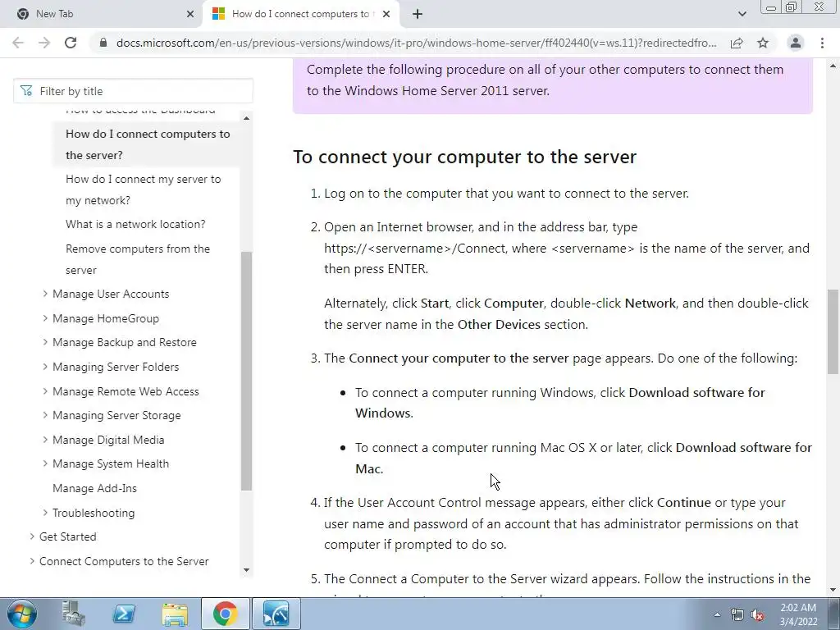Viewport: 840px width, 630px height.
Task: Click the page scroll down arrow
Action: 833,591
